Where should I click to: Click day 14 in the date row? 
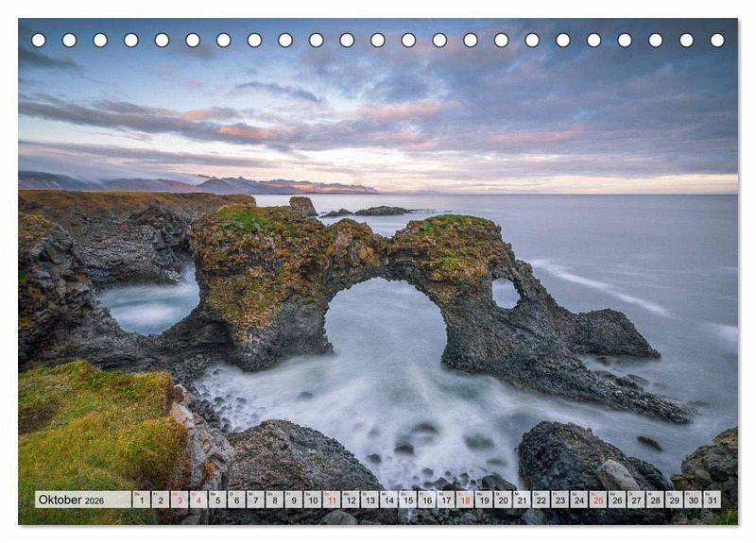click(x=388, y=501)
